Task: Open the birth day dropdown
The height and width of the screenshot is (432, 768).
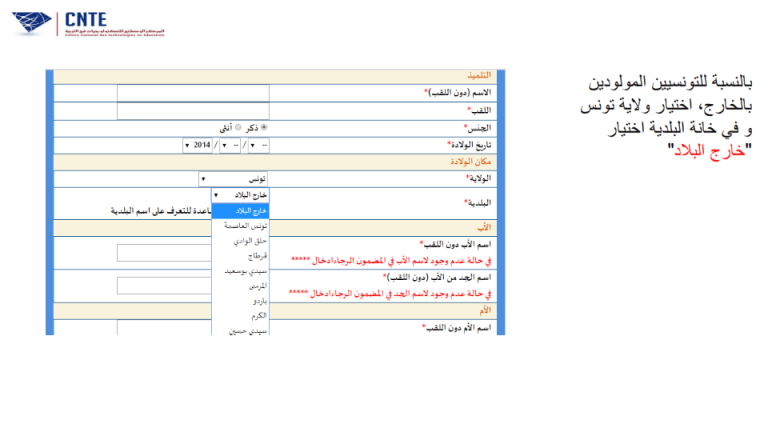Action: tap(258, 145)
